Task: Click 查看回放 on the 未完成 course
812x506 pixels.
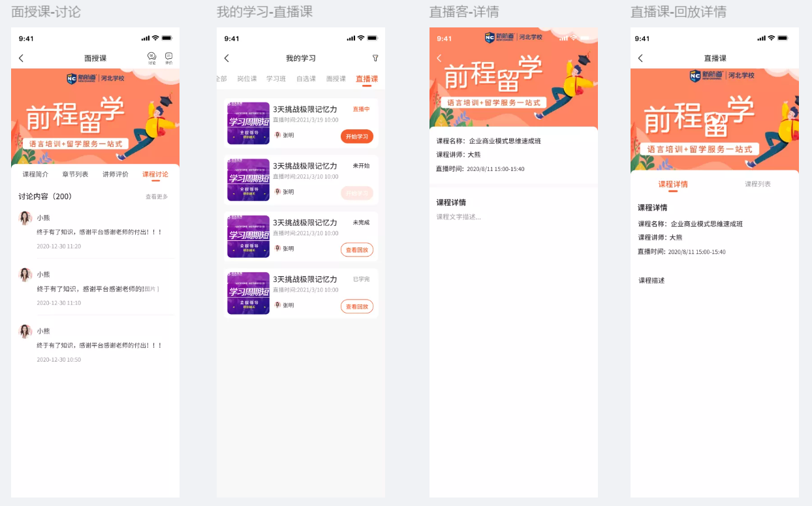Action: click(x=356, y=249)
